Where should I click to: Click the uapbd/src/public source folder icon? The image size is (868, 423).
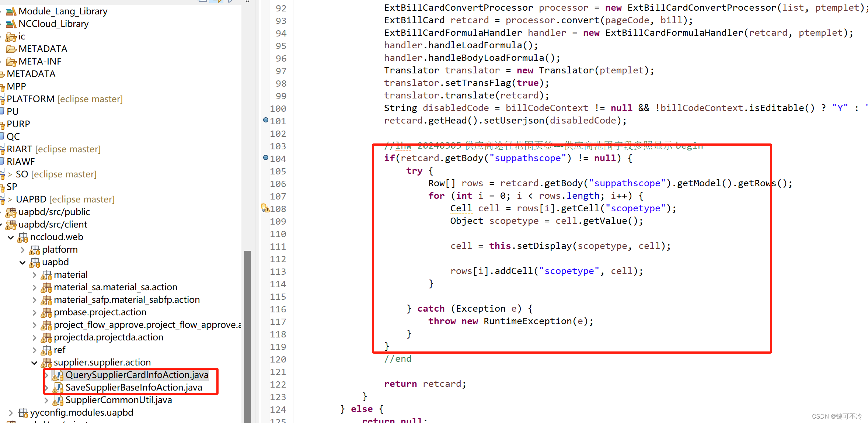click(x=11, y=212)
